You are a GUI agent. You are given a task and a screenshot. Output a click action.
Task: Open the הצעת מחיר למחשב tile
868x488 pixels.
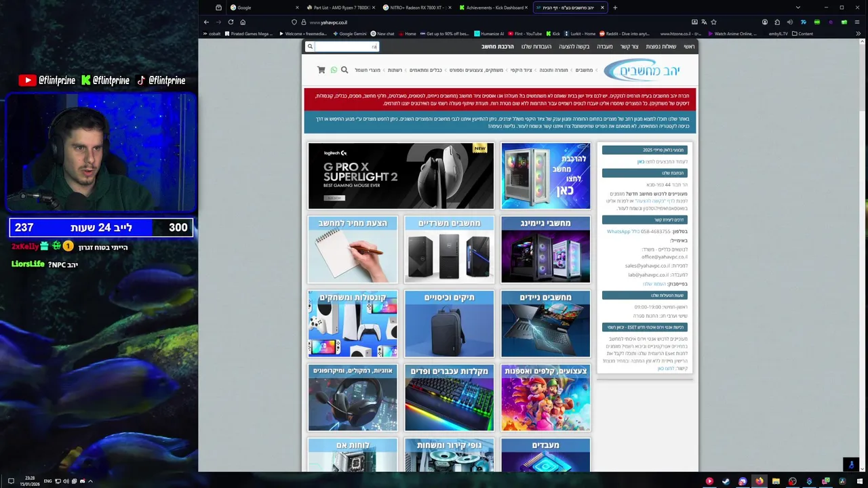pyautogui.click(x=353, y=249)
